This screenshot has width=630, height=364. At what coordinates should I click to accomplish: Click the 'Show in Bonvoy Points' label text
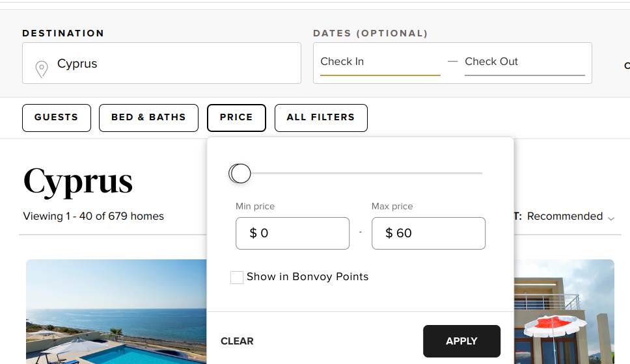pos(307,277)
